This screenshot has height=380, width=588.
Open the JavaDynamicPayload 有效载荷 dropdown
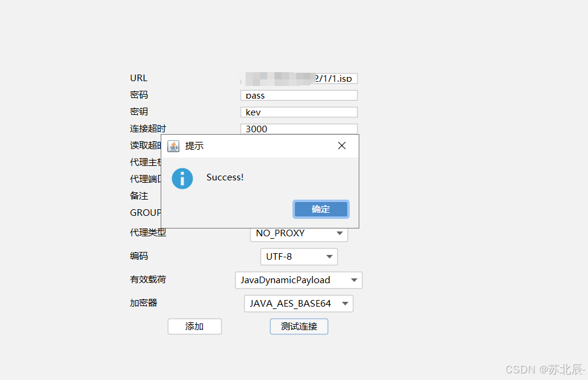[x=299, y=280]
